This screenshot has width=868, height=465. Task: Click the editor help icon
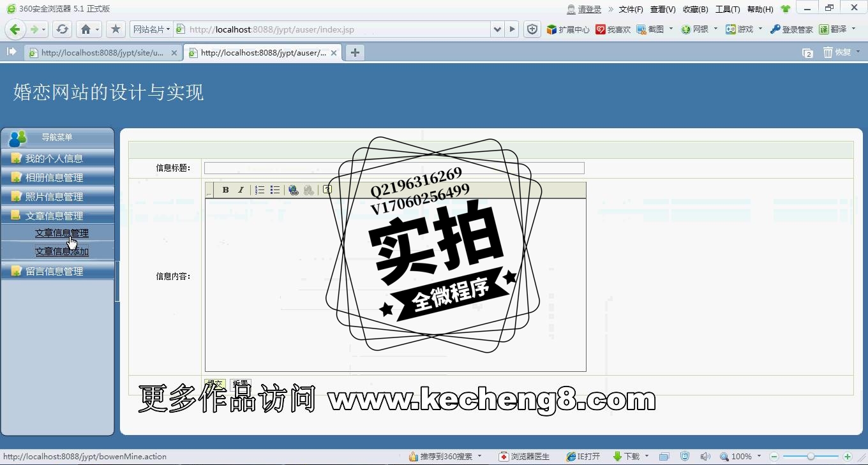[327, 189]
